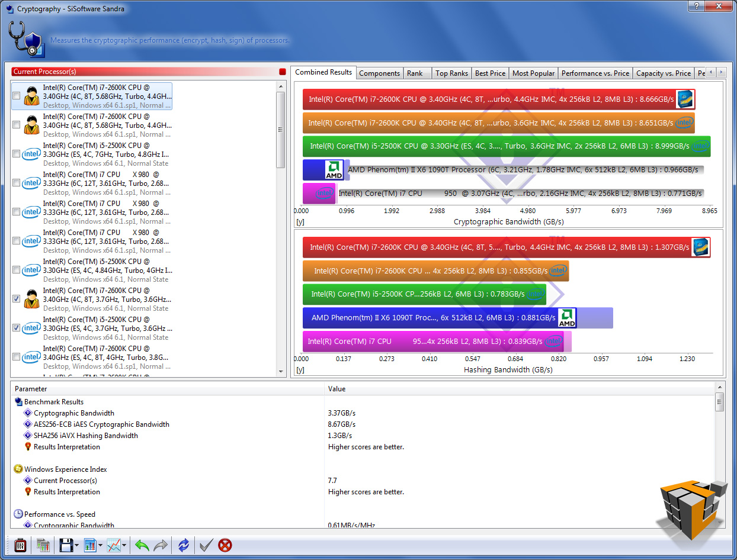Viewport: 737px width, 560px height.
Task: Click the clock icon beside Performance vs. Speed
Action: 18,514
